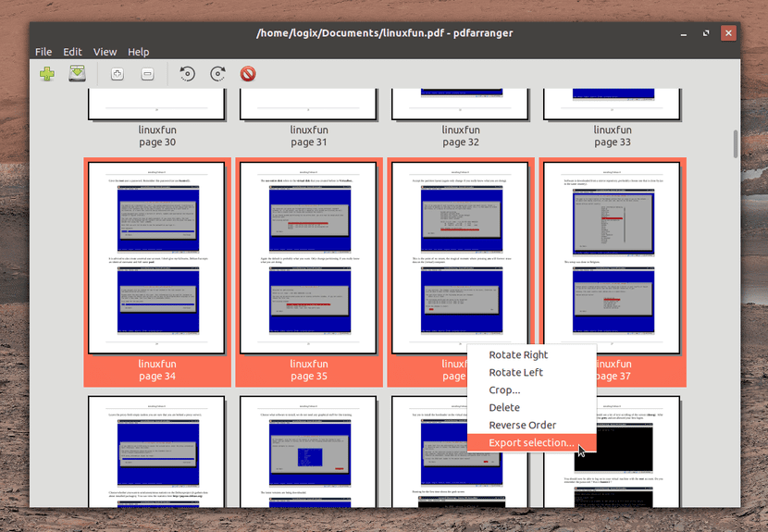Viewport: 768px width, 532px height.
Task: Select Delete in the context menu
Action: click(x=531, y=408)
